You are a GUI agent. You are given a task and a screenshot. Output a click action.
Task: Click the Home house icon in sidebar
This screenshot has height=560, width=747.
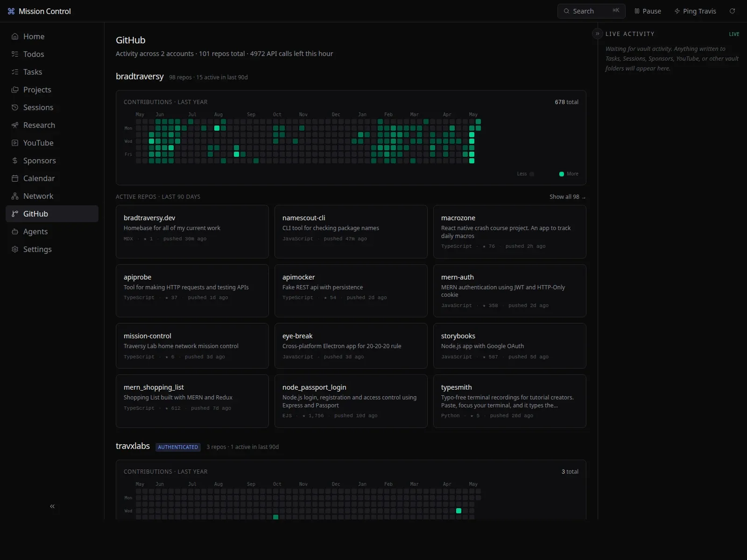tap(15, 36)
